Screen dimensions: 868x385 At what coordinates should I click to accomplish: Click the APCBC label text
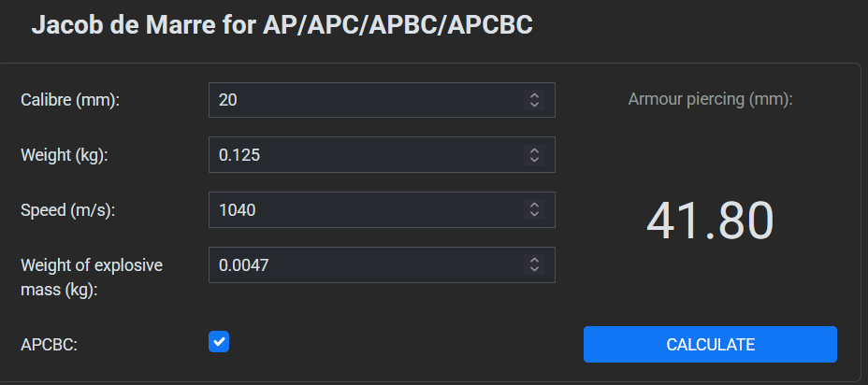coord(49,344)
